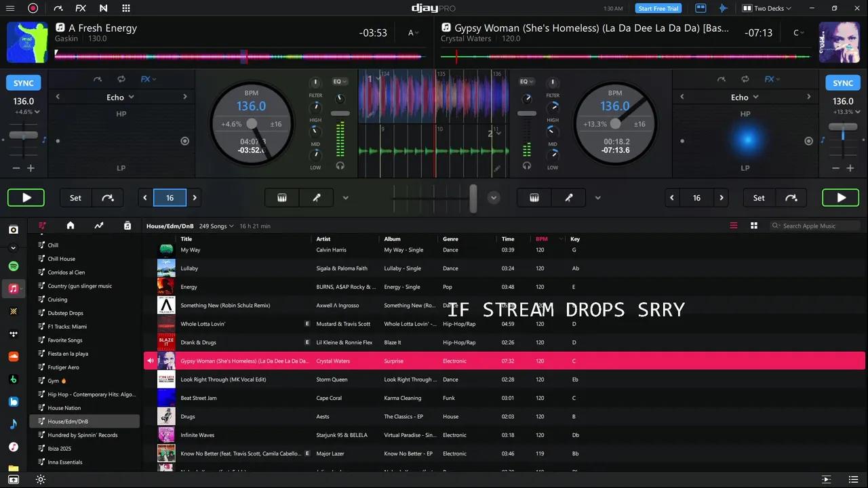This screenshot has height=488, width=868.
Task: Open the right deck Echo effect dropdown
Action: (x=745, y=97)
